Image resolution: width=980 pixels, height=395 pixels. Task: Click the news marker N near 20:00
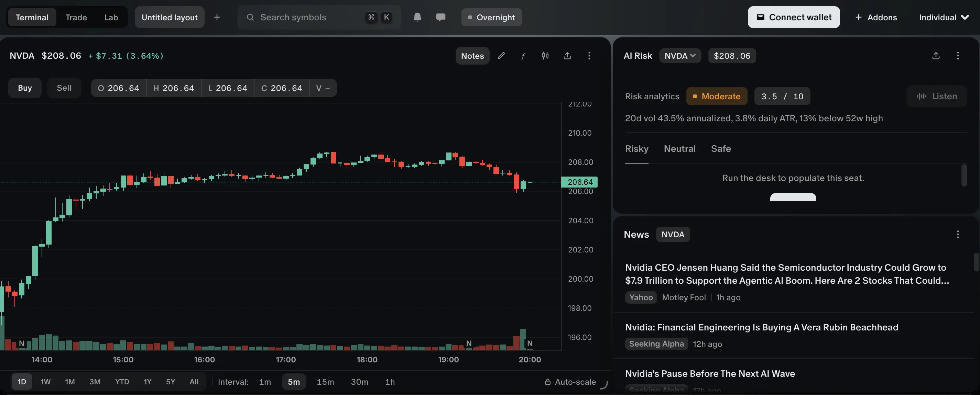530,343
